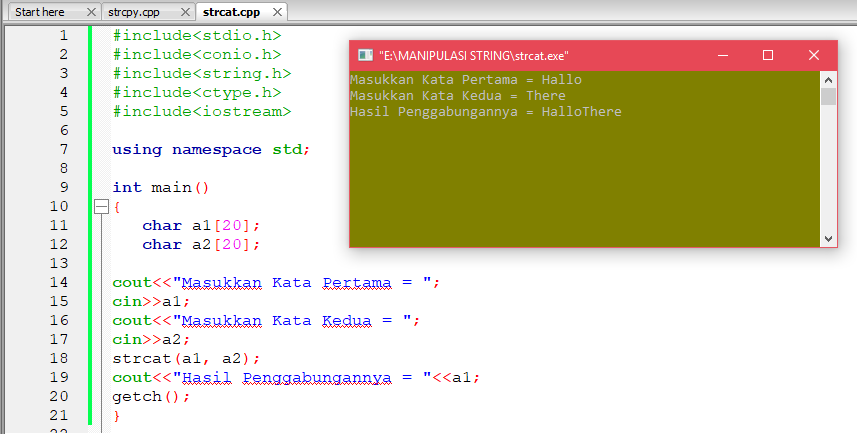Click the 'using namespace std;' line

point(212,150)
